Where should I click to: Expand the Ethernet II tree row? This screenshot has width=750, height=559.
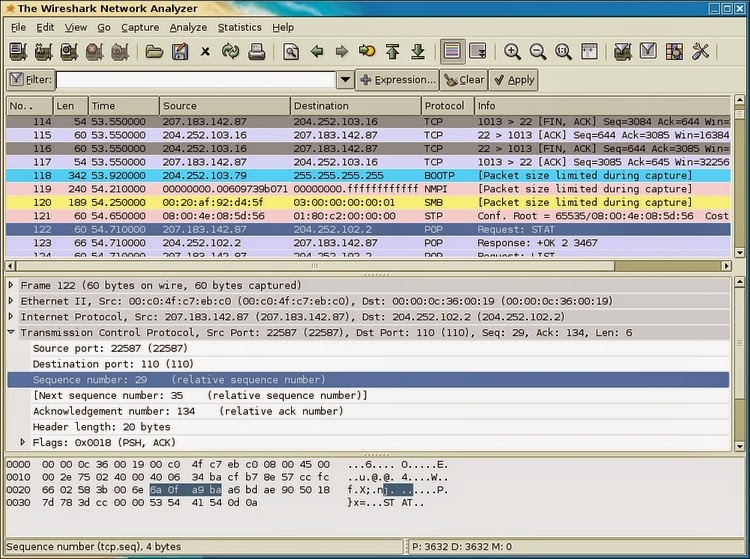point(11,301)
